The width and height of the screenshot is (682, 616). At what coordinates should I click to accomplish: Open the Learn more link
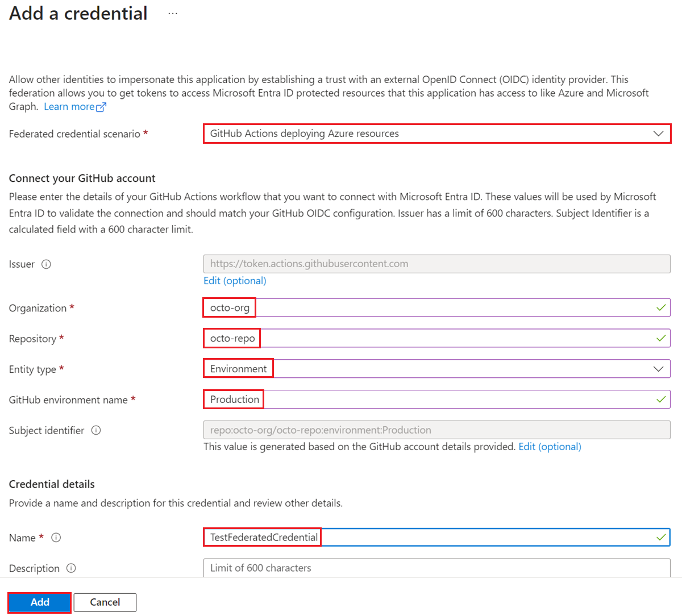coord(69,106)
